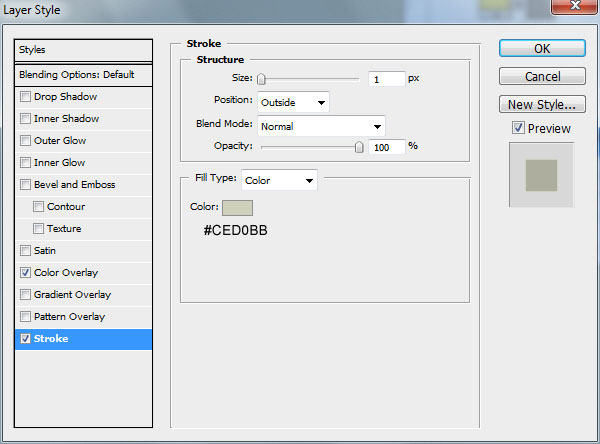
Task: Toggle the Preview checkbox
Action: click(518, 128)
